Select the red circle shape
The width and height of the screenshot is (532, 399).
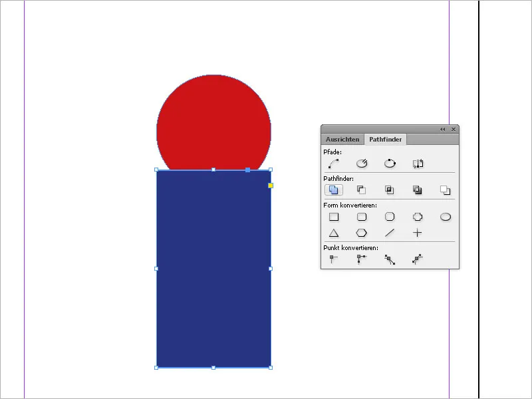(213, 122)
